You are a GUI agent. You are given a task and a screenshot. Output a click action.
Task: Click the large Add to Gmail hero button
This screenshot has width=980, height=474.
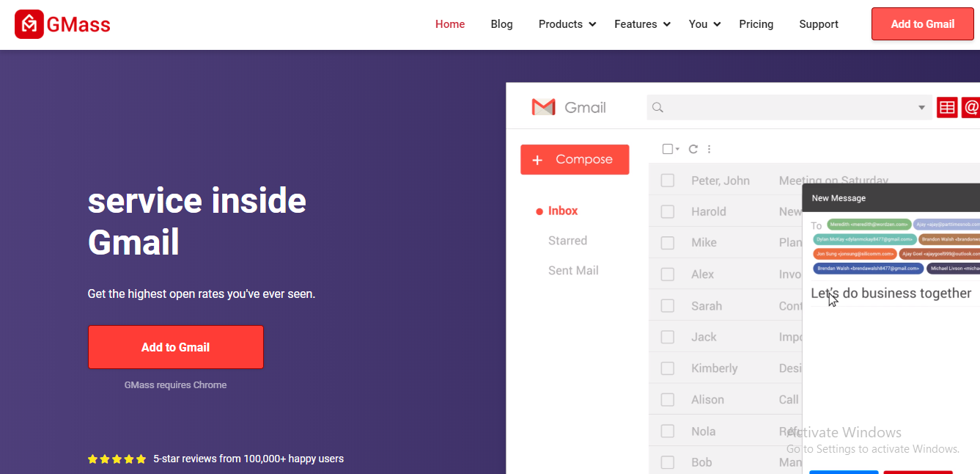(175, 347)
